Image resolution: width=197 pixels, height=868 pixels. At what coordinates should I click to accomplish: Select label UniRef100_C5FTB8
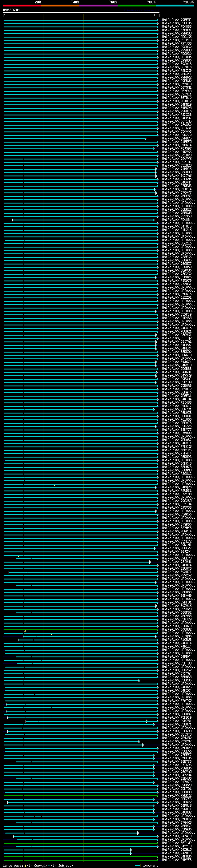coord(177,663)
